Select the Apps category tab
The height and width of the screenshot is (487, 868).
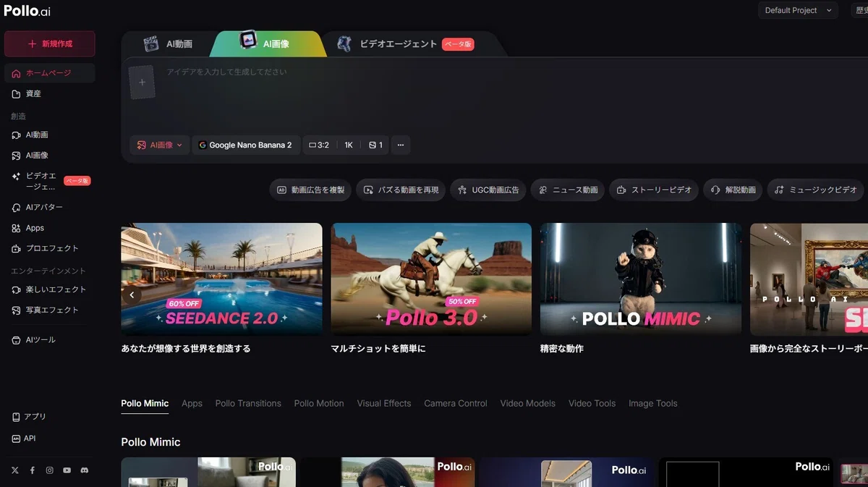(x=192, y=404)
